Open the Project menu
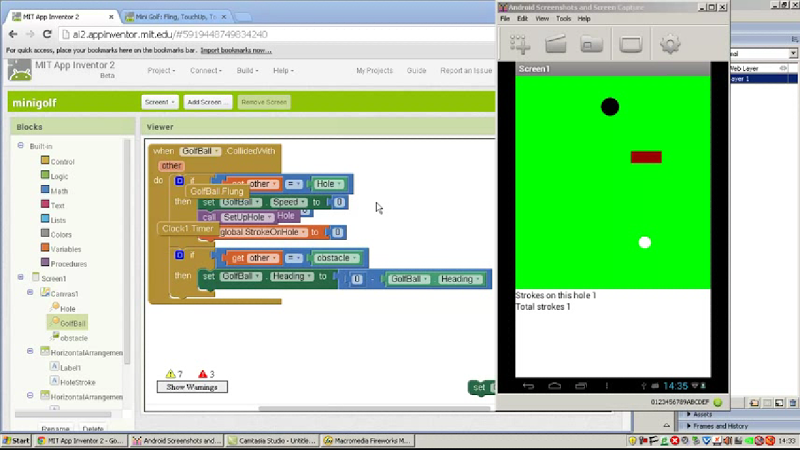Viewport: 800px width, 450px height. (161, 70)
